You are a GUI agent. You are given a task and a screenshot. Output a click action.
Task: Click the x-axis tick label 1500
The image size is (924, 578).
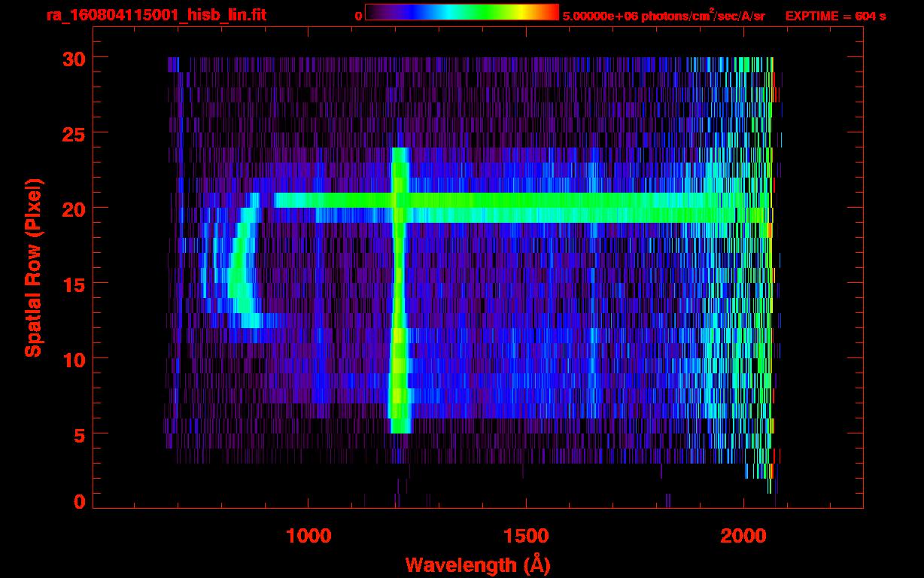[526, 535]
